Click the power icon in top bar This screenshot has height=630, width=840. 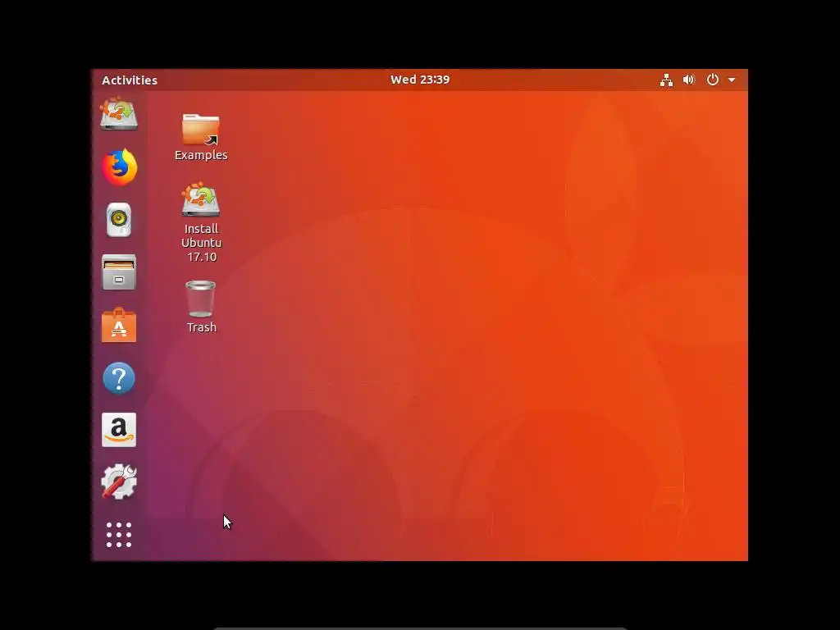click(713, 80)
